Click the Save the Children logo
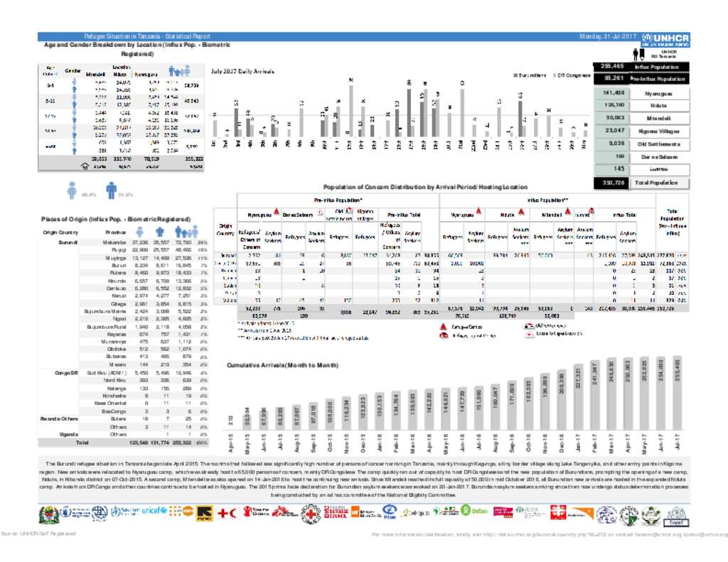728x562 pixels. click(x=255, y=512)
